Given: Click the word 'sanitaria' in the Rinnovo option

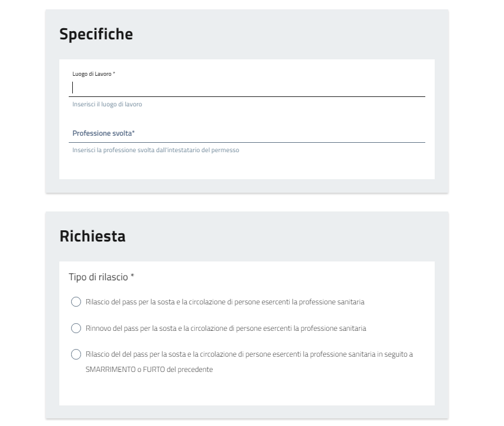Looking at the screenshot, I should point(352,328).
